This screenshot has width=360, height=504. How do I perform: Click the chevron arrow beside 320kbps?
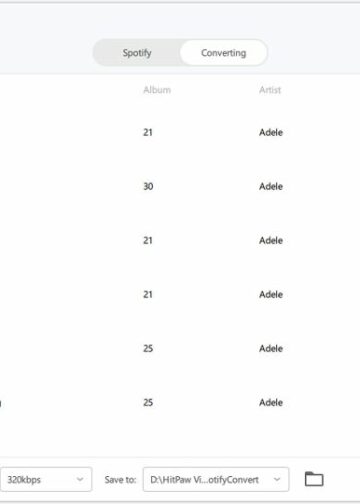pos(80,479)
